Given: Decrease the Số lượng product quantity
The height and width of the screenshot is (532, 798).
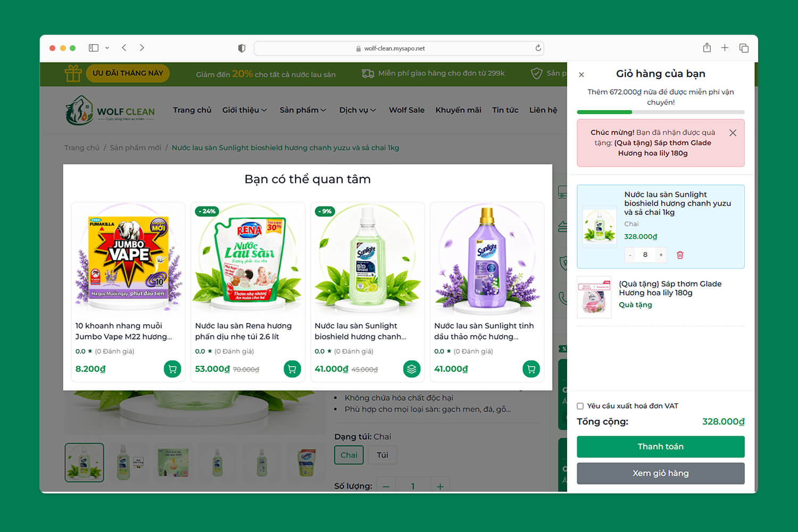Looking at the screenshot, I should pyautogui.click(x=386, y=486).
